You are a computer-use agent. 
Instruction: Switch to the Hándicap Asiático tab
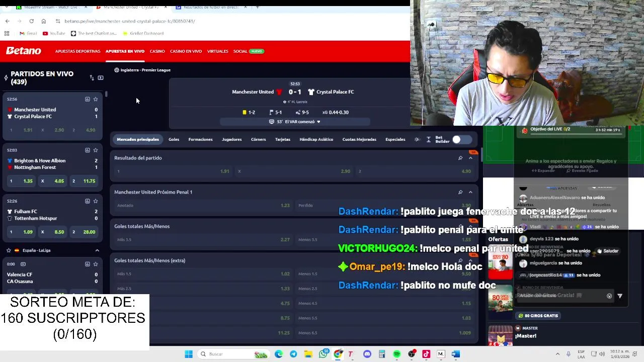tap(316, 139)
